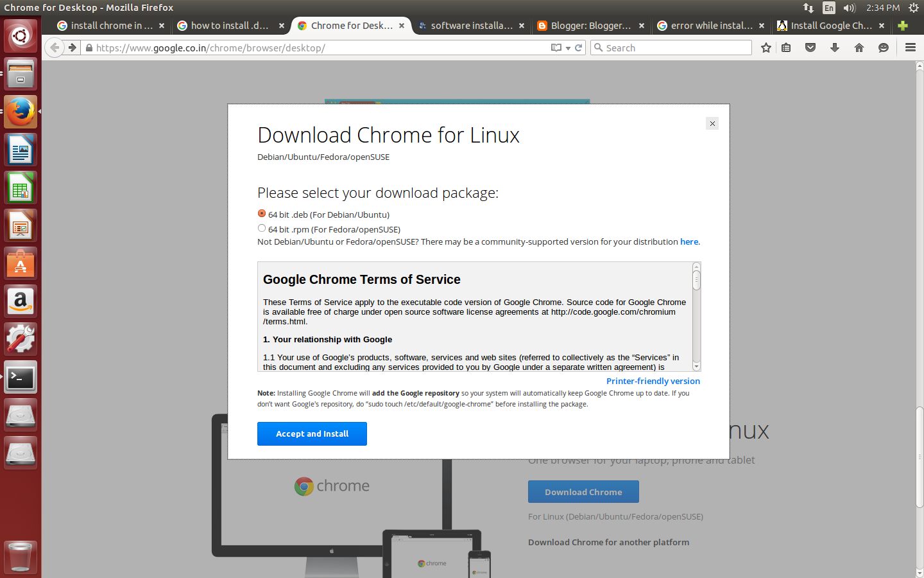Select 64 bit .rpm package option

(x=262, y=228)
